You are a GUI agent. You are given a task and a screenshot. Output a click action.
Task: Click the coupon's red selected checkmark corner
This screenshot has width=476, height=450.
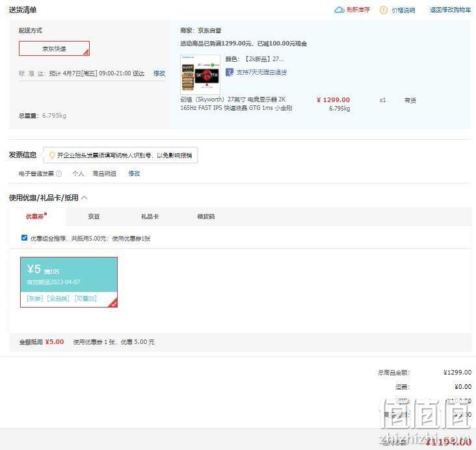[113, 303]
